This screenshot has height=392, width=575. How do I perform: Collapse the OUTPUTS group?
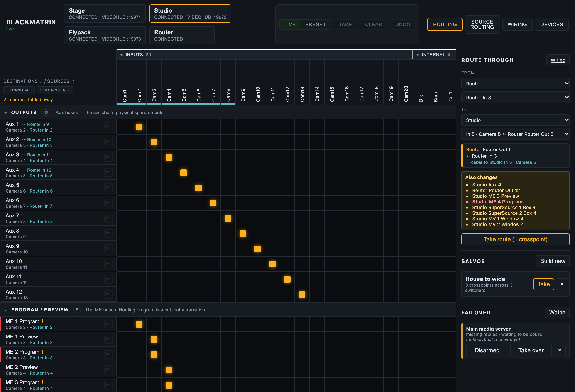point(5,113)
